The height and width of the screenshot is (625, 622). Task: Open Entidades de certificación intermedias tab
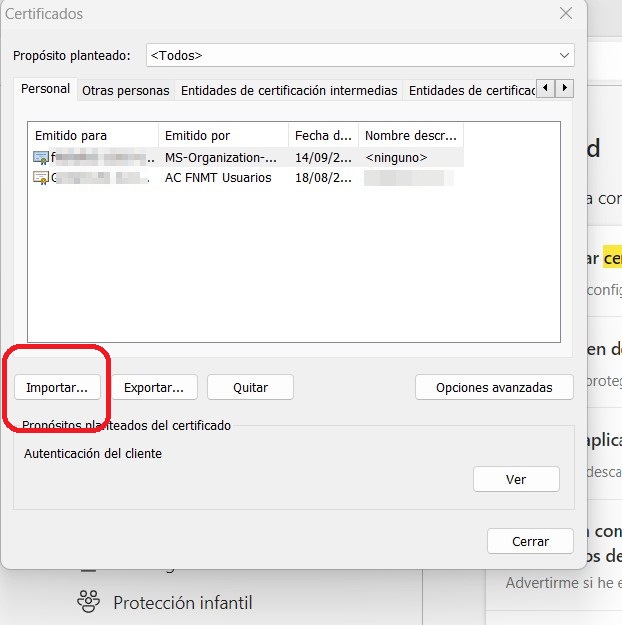tap(289, 91)
